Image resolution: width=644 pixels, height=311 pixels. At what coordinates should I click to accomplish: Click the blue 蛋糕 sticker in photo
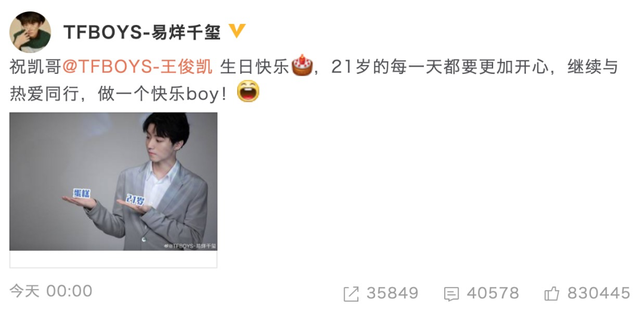(81, 193)
